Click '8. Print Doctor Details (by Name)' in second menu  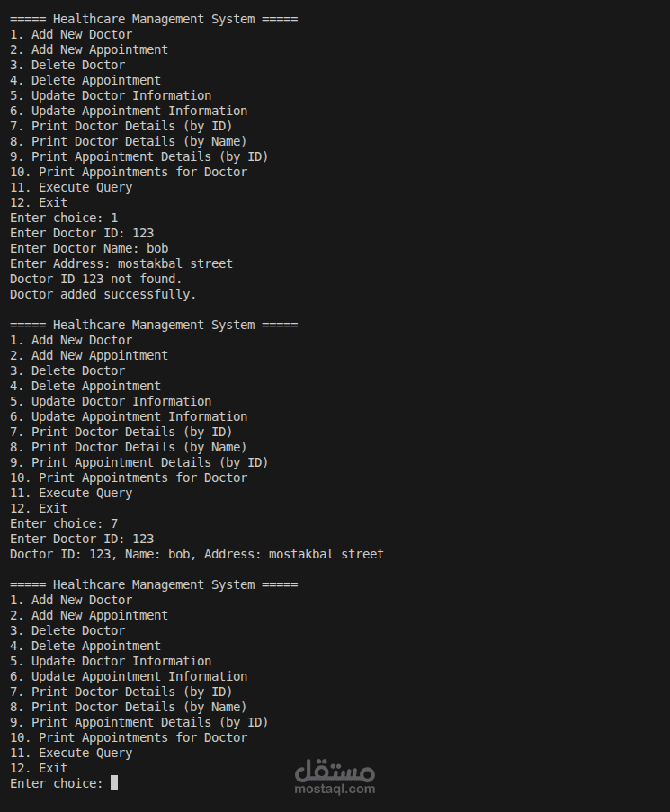click(128, 447)
